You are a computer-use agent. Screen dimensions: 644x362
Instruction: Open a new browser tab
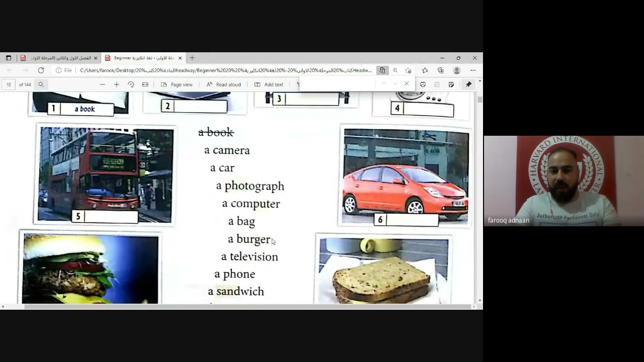pos(192,58)
